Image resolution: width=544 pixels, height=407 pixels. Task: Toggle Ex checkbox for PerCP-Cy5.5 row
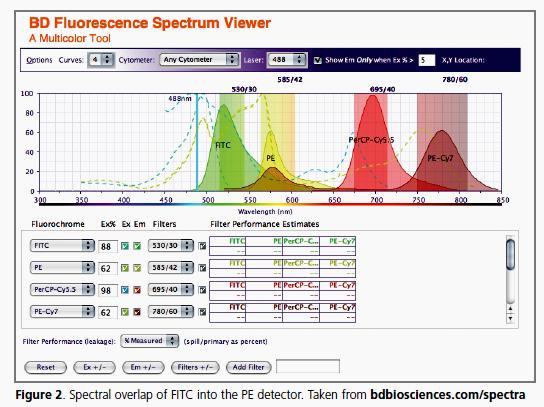125,290
